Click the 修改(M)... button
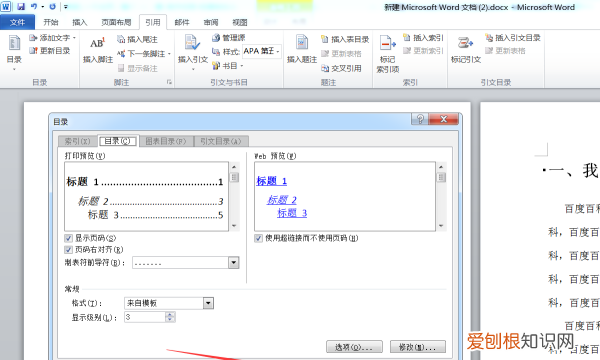 [x=418, y=347]
